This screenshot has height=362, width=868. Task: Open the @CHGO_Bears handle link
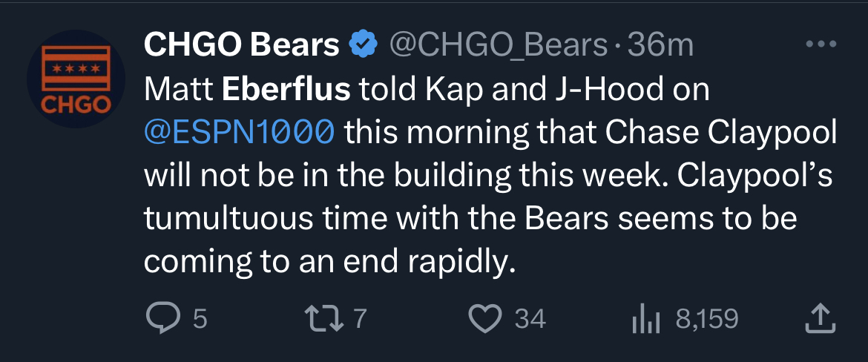(x=499, y=45)
